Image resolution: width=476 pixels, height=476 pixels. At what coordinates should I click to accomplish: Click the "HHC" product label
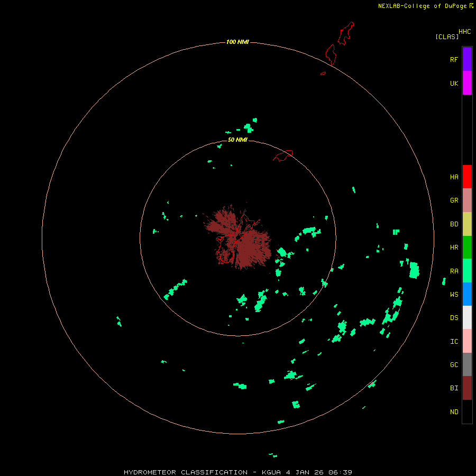click(465, 32)
